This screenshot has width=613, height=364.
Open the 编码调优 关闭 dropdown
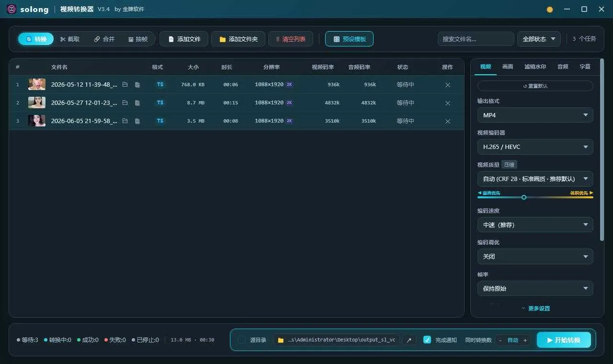(x=535, y=256)
